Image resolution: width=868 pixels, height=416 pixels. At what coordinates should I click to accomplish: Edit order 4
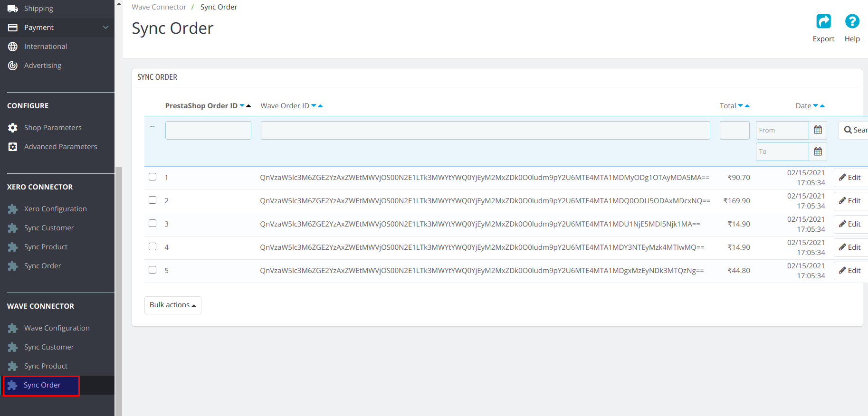point(850,247)
